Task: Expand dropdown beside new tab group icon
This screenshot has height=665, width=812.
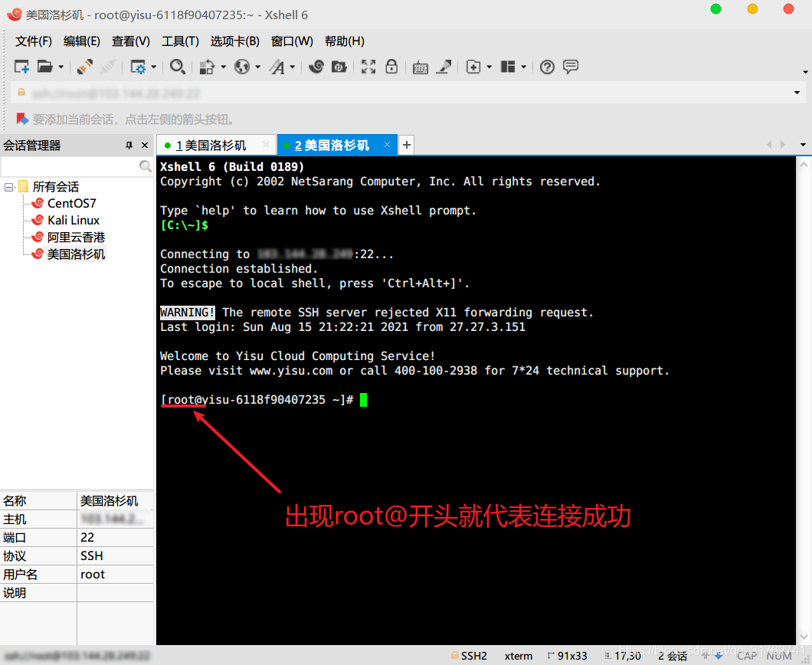Action: (x=489, y=67)
